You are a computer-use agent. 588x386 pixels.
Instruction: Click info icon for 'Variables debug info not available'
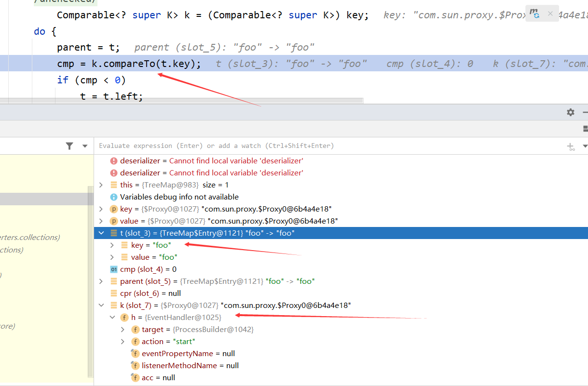(114, 197)
